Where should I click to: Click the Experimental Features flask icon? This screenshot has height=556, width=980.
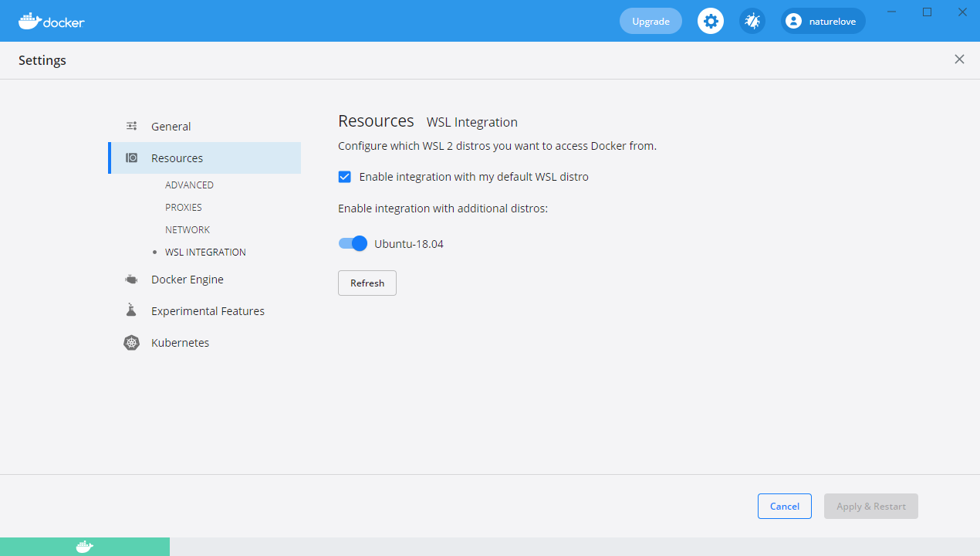point(131,310)
